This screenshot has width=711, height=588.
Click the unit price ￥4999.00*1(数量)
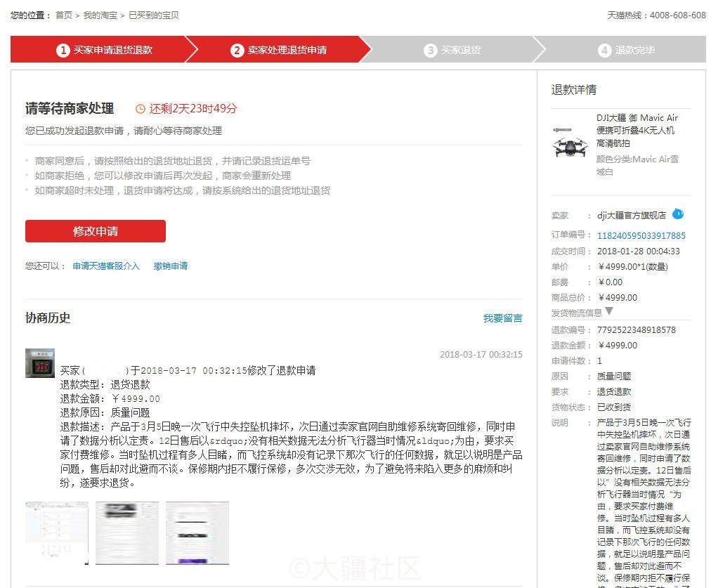click(x=633, y=266)
